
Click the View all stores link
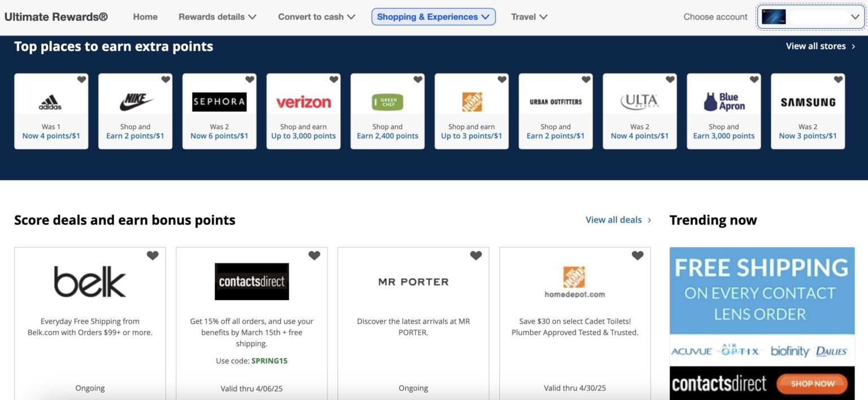click(820, 46)
